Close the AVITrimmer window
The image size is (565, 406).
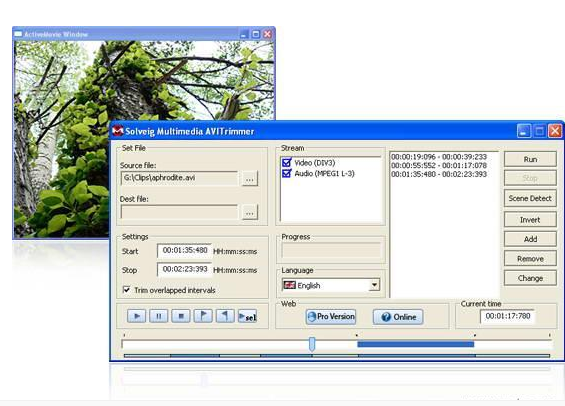pos(555,131)
